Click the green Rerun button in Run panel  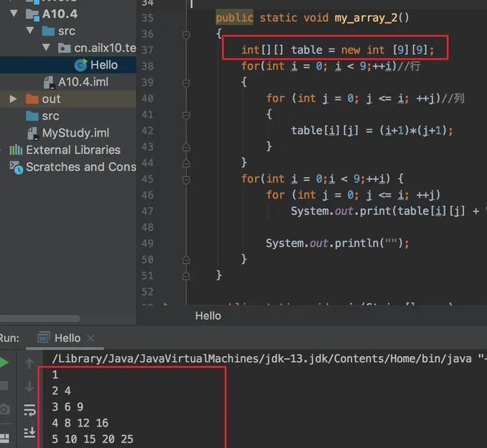pos(4,363)
